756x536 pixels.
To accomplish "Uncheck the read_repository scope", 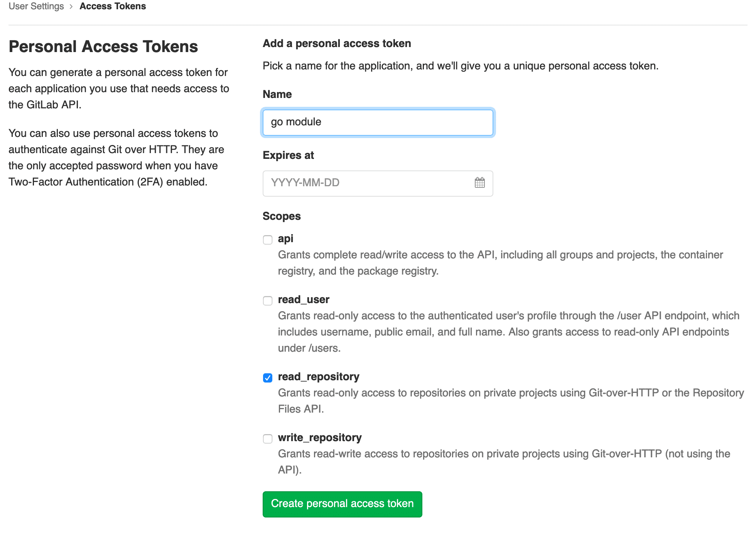I will coord(267,378).
